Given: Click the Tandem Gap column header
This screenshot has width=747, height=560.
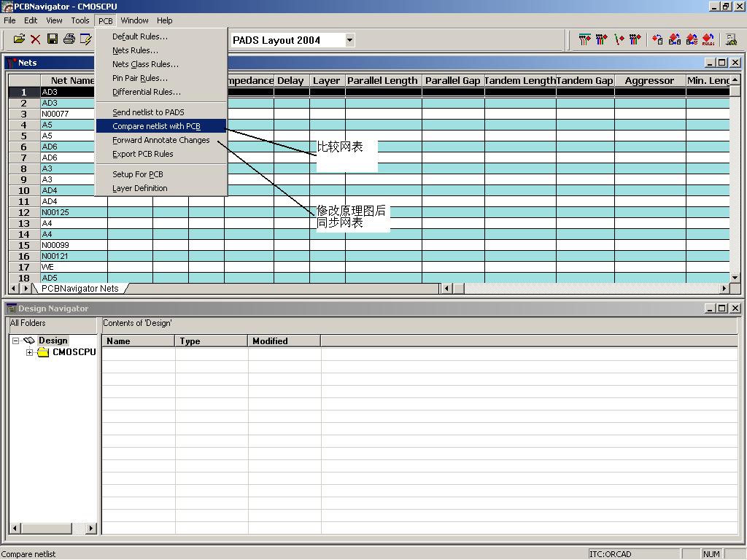Looking at the screenshot, I should pyautogui.click(x=585, y=80).
